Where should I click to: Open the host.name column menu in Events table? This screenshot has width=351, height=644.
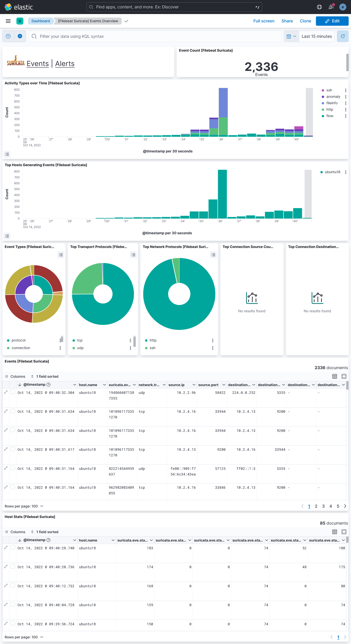coord(104,385)
